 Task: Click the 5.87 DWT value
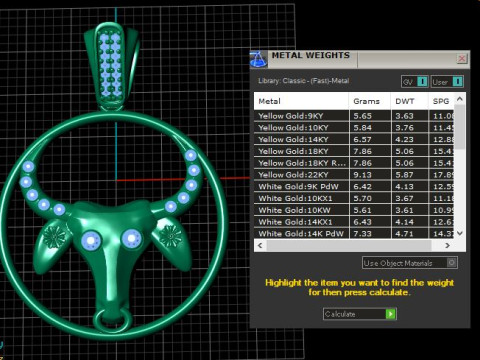404,175
